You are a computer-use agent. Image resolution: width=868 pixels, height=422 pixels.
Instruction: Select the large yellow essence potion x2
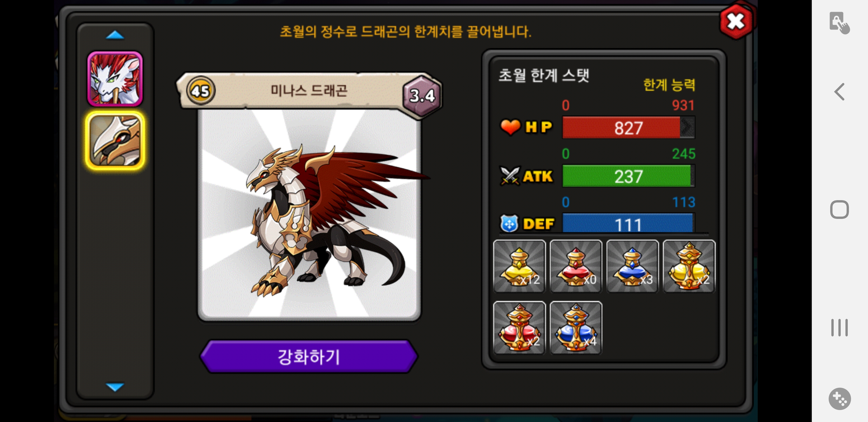689,266
